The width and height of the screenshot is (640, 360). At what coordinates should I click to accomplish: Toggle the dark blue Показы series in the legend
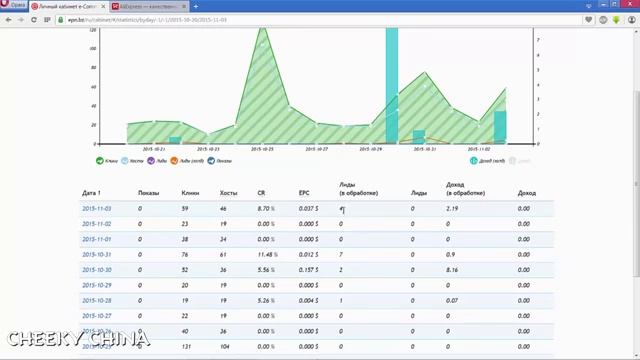220,161
